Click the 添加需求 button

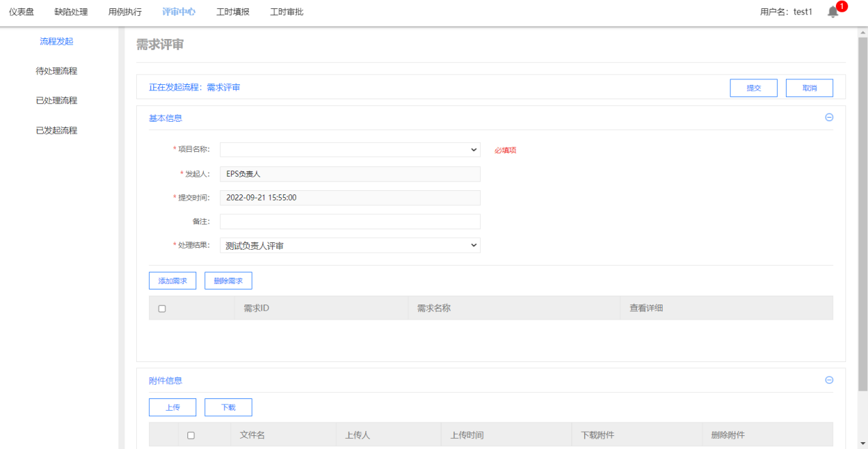point(172,281)
